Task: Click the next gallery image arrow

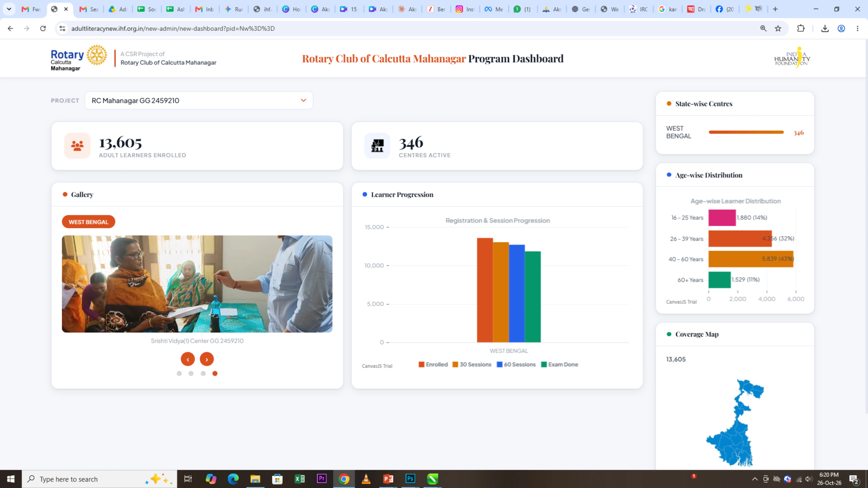Action: pos(207,359)
